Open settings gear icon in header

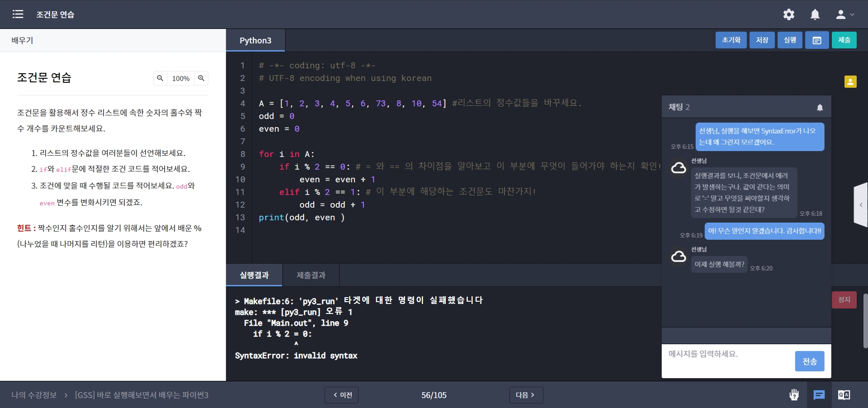click(788, 14)
